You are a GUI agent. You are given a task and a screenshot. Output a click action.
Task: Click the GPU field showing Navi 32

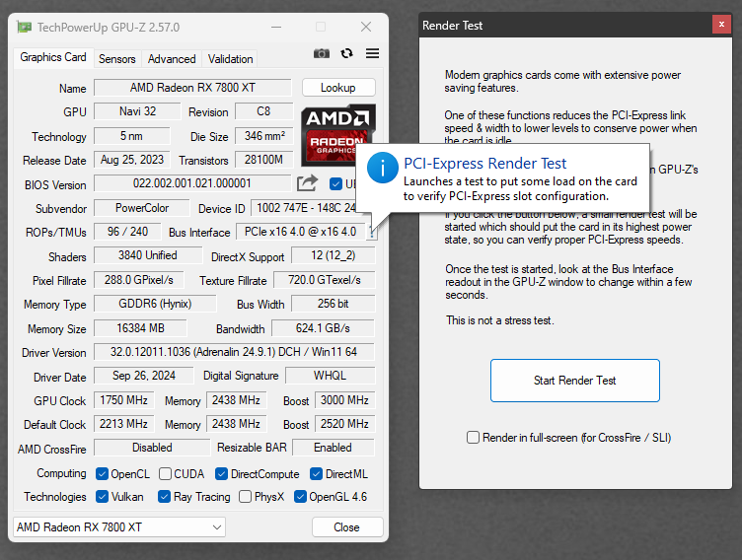[137, 111]
